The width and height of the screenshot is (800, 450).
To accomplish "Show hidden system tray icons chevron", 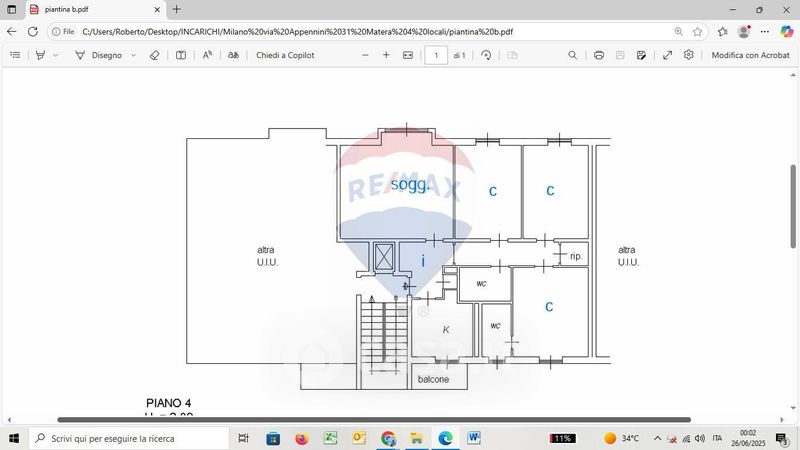I will pyautogui.click(x=657, y=438).
